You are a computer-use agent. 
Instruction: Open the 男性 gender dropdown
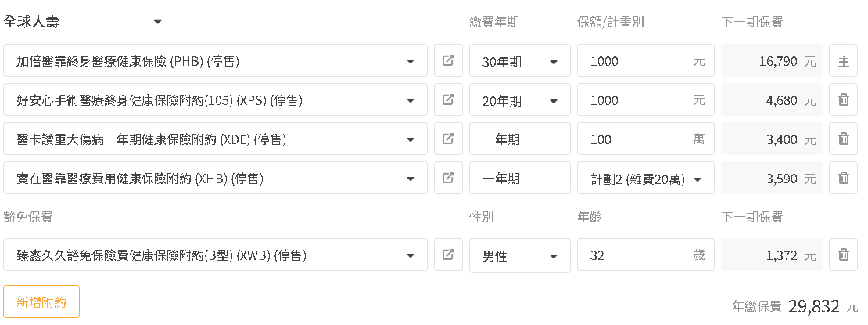[520, 255]
